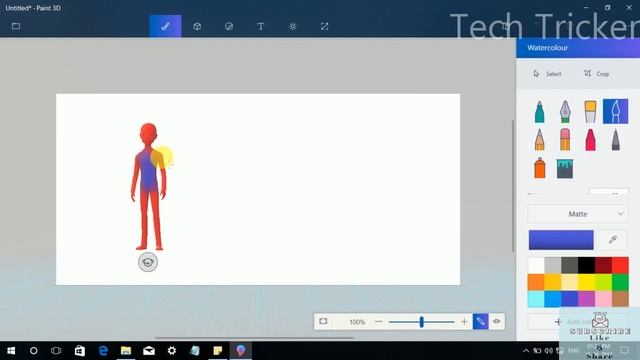640x360 pixels.
Task: Select the Oil brush
Action: 590,111
